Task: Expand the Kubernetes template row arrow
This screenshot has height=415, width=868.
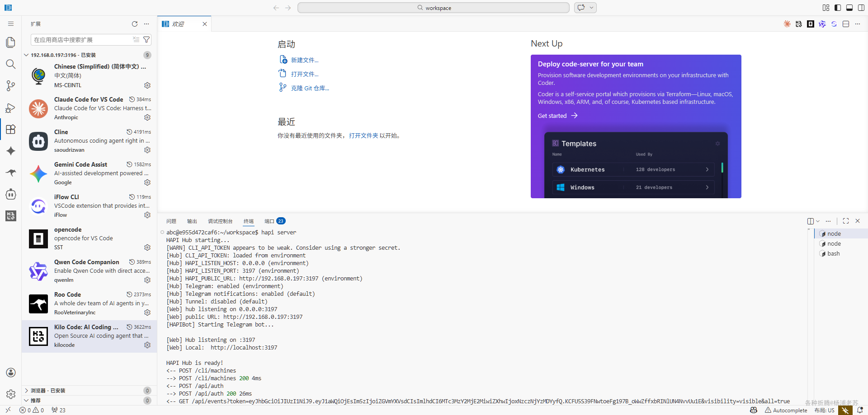Action: tap(707, 169)
